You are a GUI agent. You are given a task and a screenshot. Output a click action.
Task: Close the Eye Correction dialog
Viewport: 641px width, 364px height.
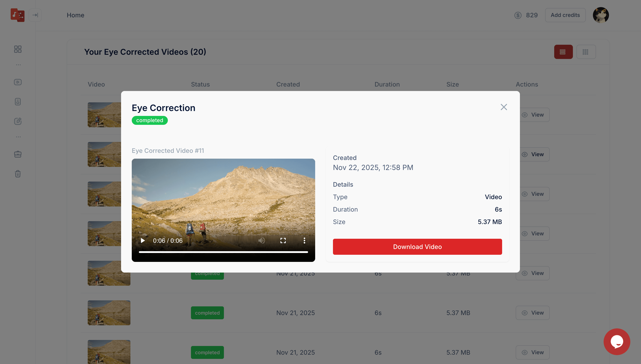504,107
